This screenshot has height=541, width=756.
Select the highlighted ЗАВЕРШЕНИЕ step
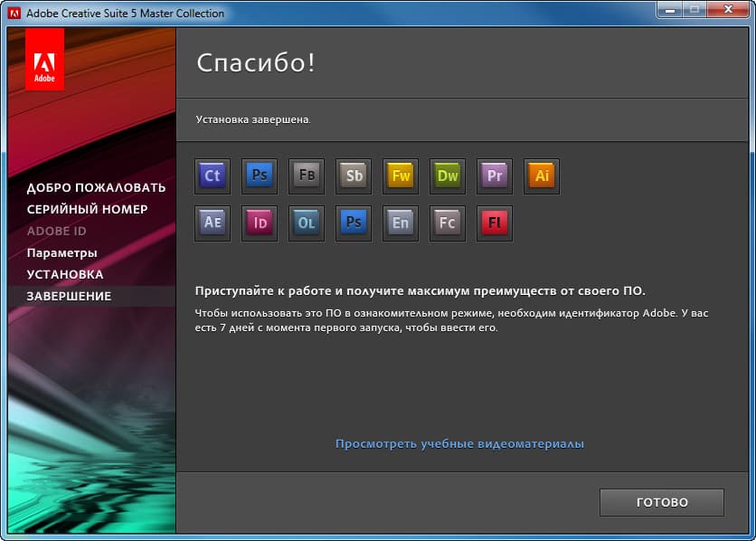click(91, 296)
